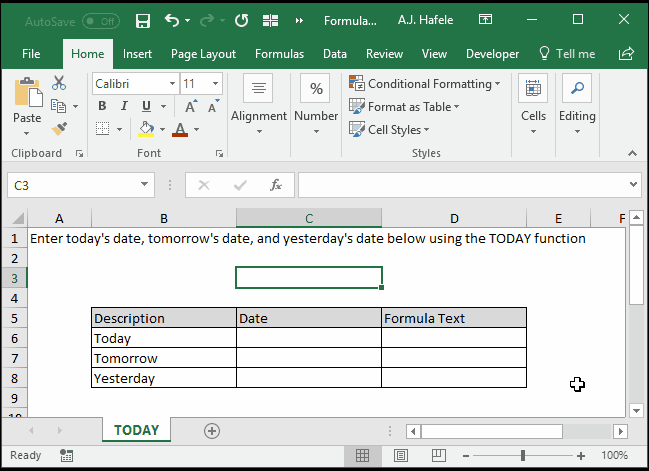Image resolution: width=649 pixels, height=471 pixels.
Task: Open Conditional Formatting menu
Action: tap(424, 84)
